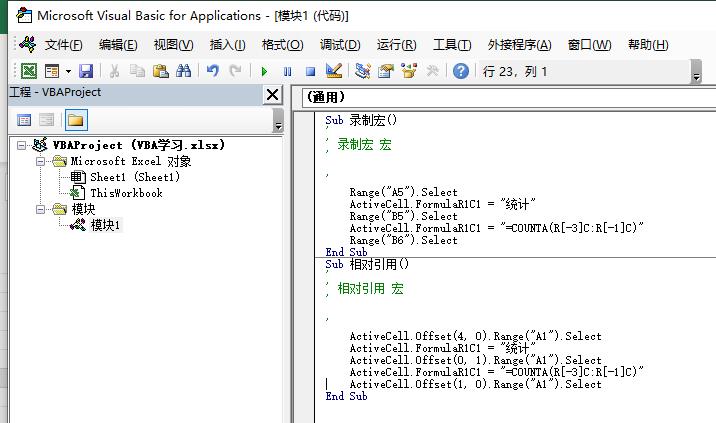Open 文件(F) menu
The width and height of the screenshot is (716, 423).
click(x=63, y=45)
